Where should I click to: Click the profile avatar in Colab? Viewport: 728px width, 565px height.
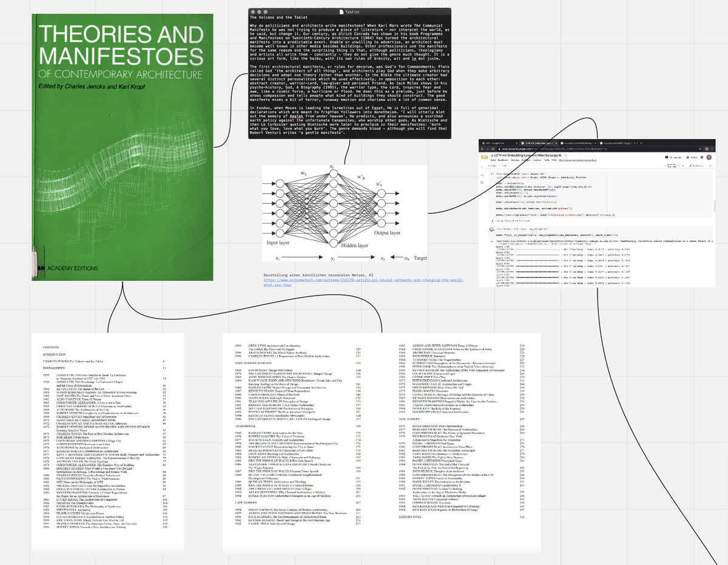[x=709, y=157]
